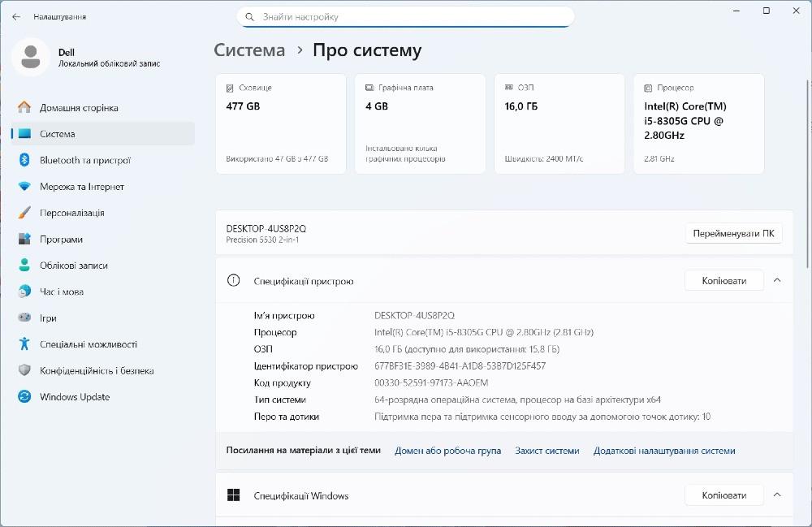Screen dimensions: 812x527
Task: Click the accessibility icon for Спеціальні можливості
Action: tap(24, 343)
